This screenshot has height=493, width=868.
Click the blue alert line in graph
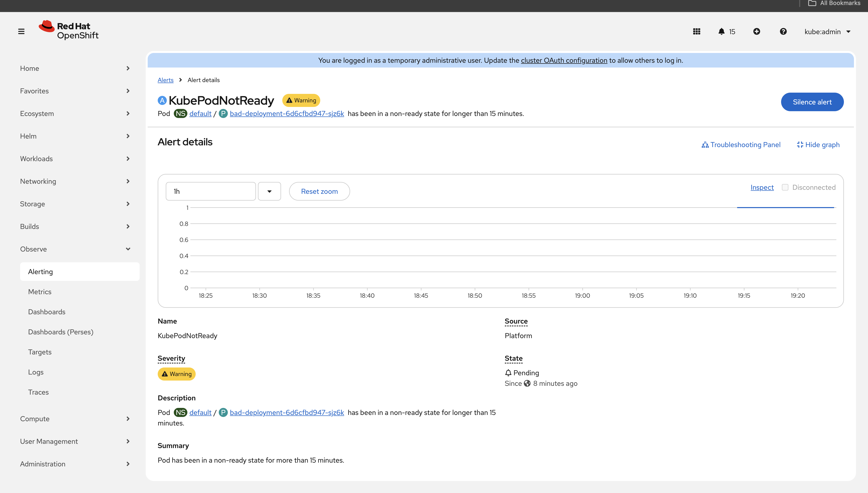click(785, 208)
